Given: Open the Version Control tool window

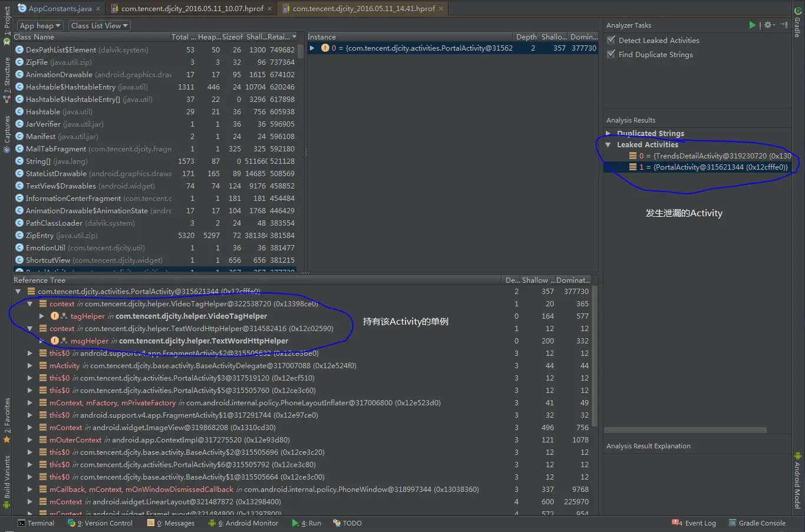Looking at the screenshot, I should pyautogui.click(x=101, y=523).
